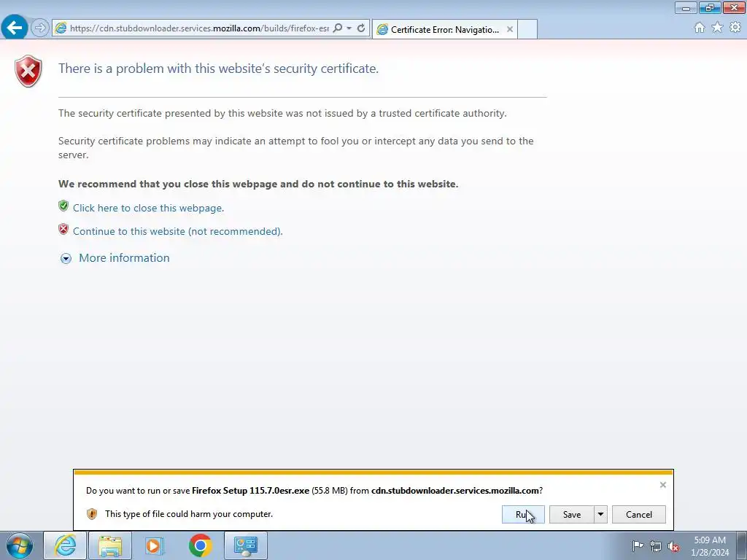This screenshot has width=747, height=560.
Task: Launch Windows Media Player from taskbar
Action: coord(155,545)
